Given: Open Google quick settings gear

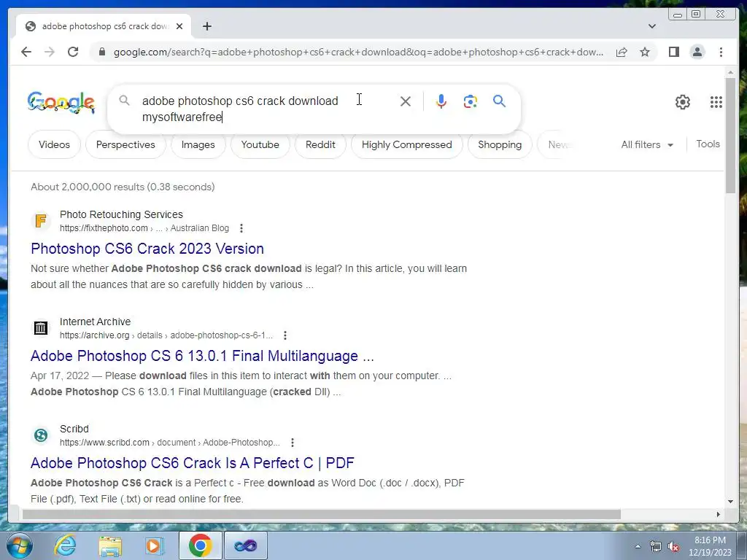Looking at the screenshot, I should pyautogui.click(x=682, y=102).
